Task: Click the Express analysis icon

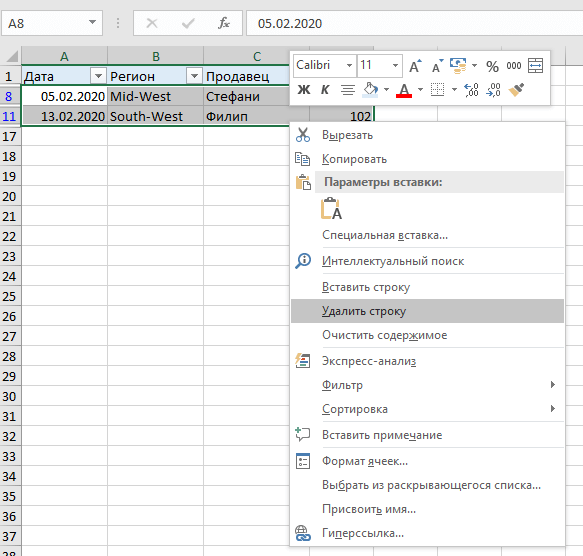Action: (x=303, y=361)
